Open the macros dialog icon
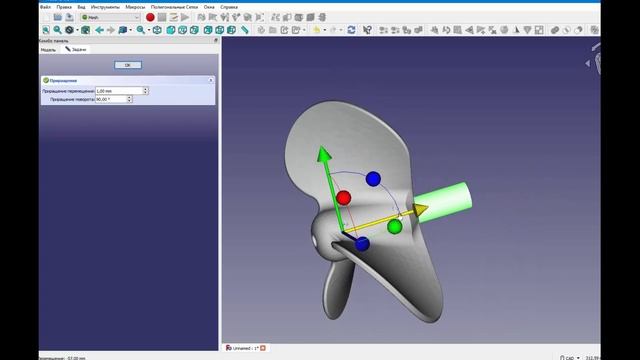Screen dimensions: 640x360 (x=173, y=17)
